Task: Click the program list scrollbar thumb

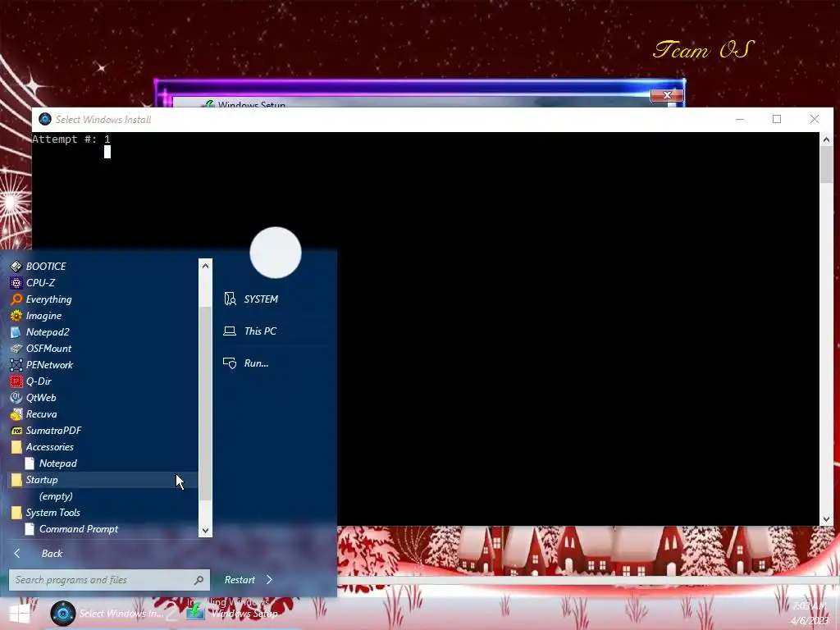Action: point(205,404)
